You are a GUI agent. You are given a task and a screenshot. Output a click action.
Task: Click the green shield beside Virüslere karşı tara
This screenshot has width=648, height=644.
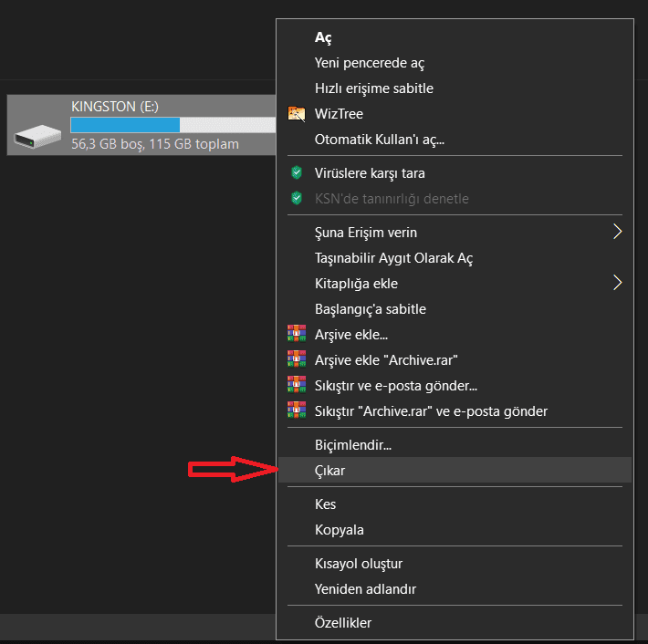[296, 172]
